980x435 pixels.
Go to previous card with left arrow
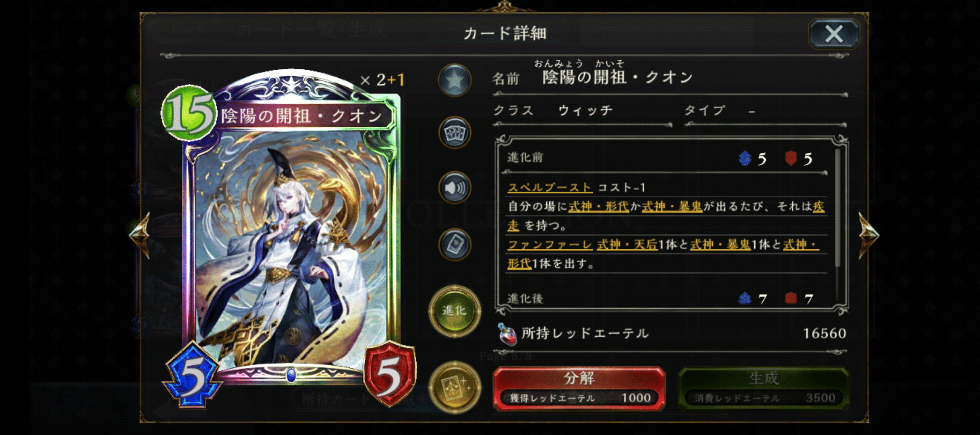pos(141,235)
